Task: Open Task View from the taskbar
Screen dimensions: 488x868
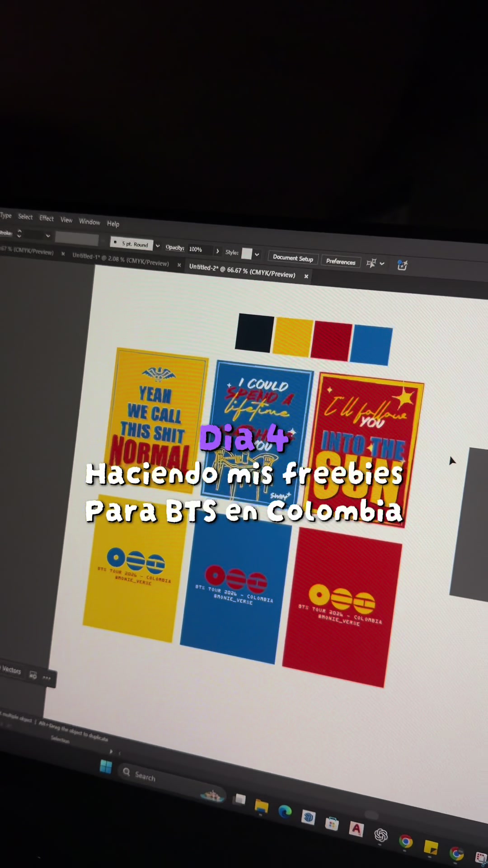Action: (240, 799)
